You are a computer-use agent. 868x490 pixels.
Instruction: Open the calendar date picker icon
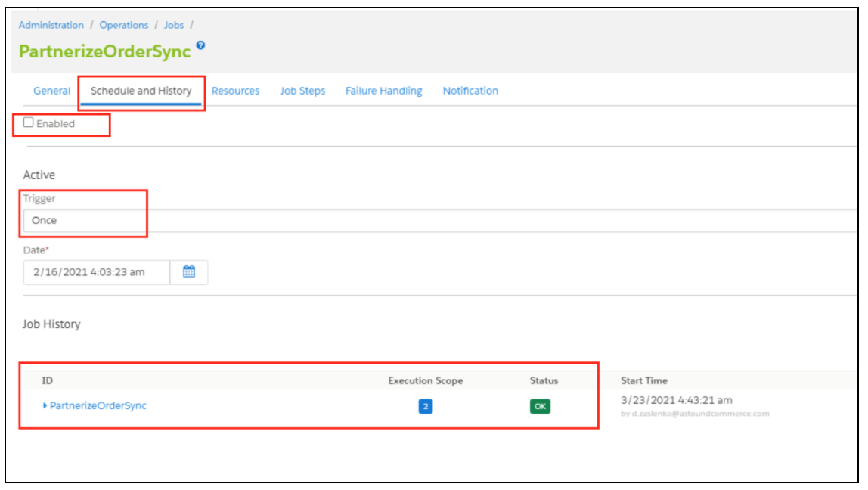189,272
